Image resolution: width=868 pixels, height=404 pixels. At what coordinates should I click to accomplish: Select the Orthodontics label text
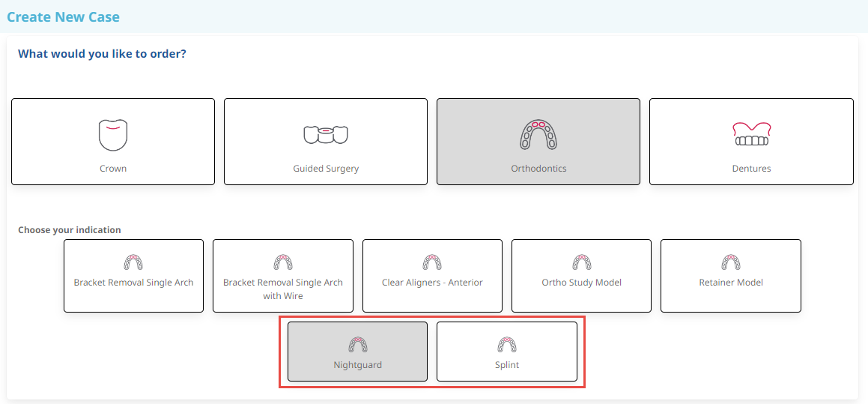pos(538,169)
